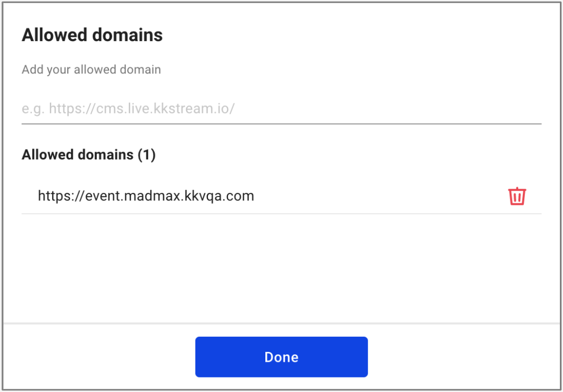The width and height of the screenshot is (563, 392).
Task: Click the 'Add your allowed domain' label
Action: 91,70
